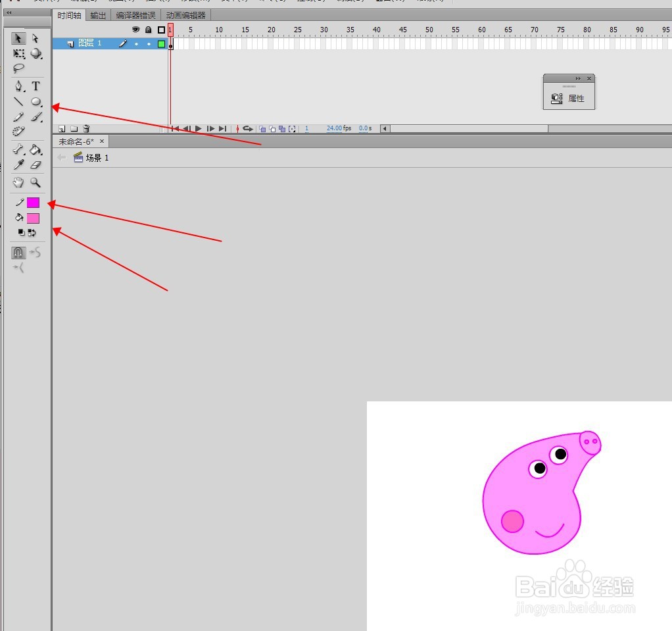This screenshot has width=672, height=631.
Task: Click the stroke color pencil icon
Action: coord(20,203)
